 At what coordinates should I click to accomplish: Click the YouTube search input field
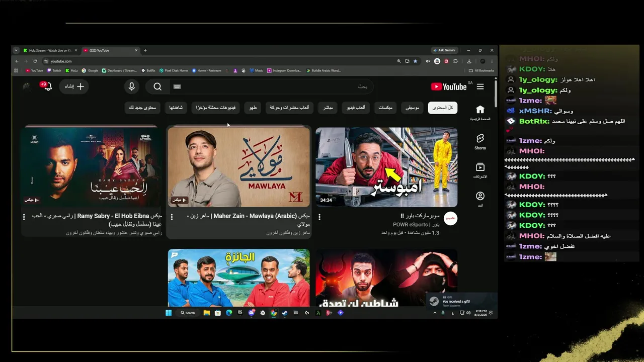tap(271, 86)
